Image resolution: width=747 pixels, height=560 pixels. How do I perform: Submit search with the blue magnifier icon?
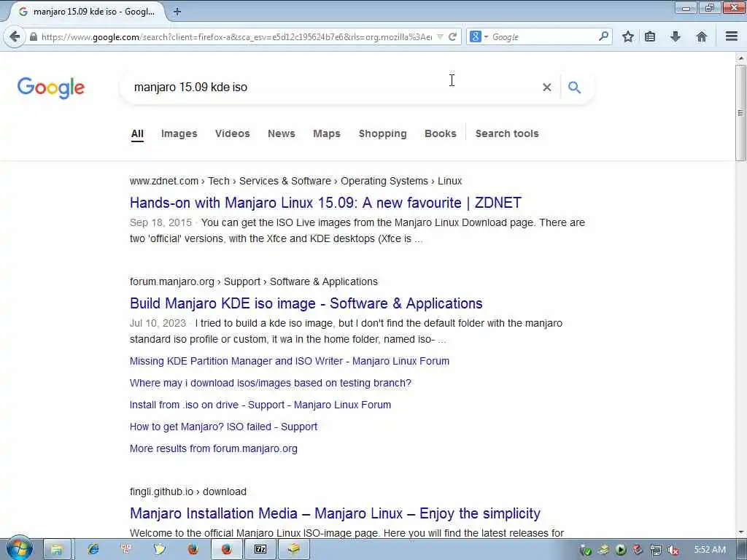[x=575, y=87]
